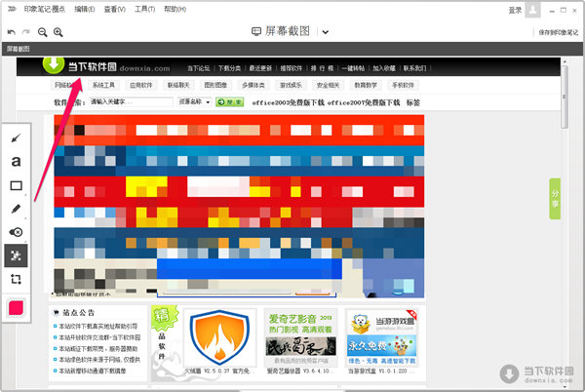Expand the 屏幕截图 capture mode dropdown
The height and width of the screenshot is (392, 585).
pyautogui.click(x=326, y=31)
